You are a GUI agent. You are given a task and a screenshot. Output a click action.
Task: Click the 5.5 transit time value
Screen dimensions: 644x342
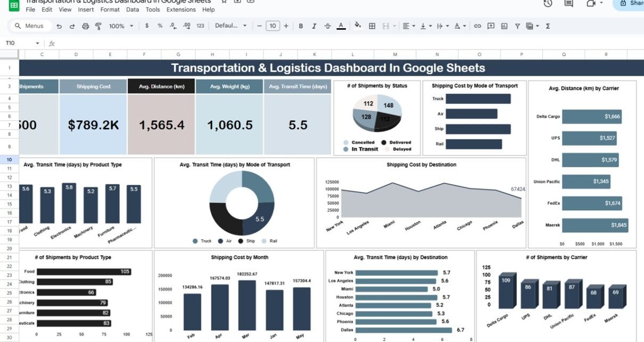tap(298, 125)
